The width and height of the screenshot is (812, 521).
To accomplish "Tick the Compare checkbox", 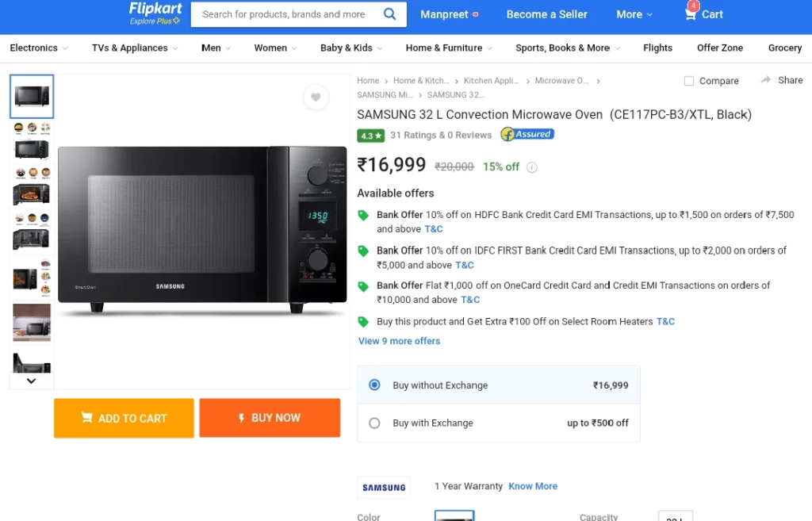I will (x=689, y=81).
